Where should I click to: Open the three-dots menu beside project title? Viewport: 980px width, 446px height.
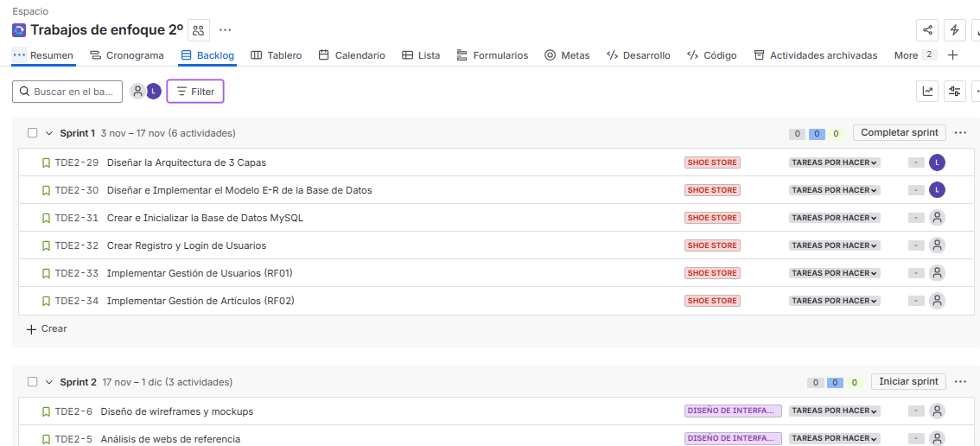click(x=225, y=30)
